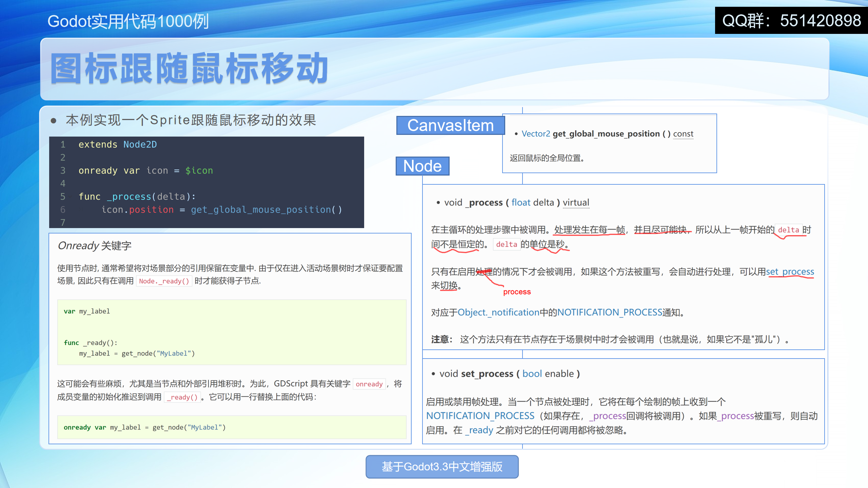Click code line 'func _process(delta):'

pos(137,197)
